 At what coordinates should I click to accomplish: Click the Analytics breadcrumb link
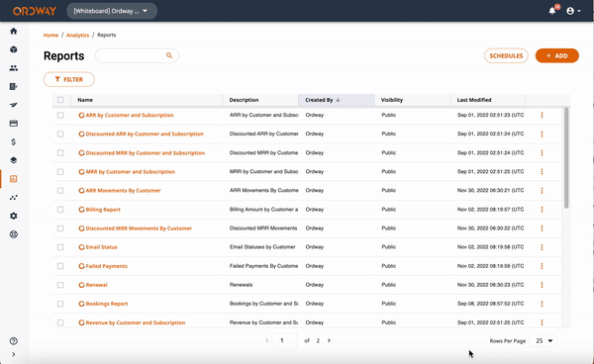[x=77, y=36]
